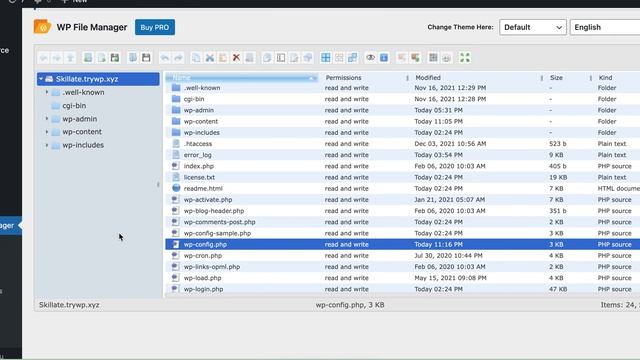Redo the last file operation
The image size is (640, 360).
(178, 58)
